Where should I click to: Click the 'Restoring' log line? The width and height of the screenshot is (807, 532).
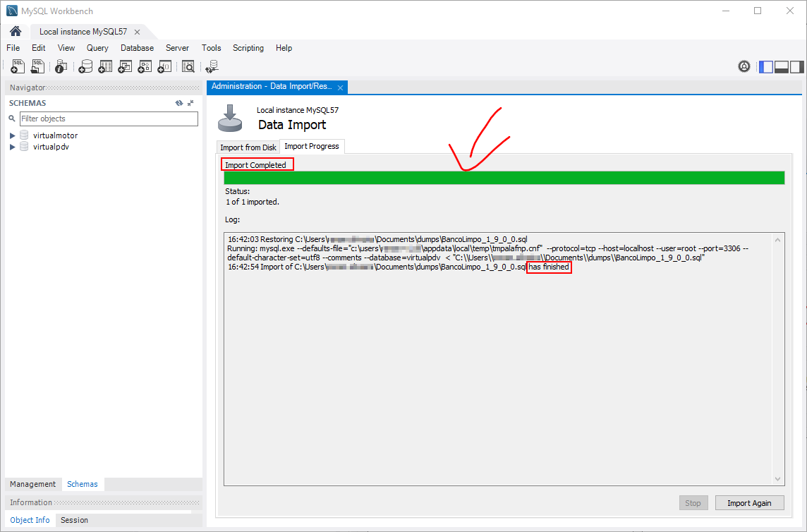click(x=377, y=239)
